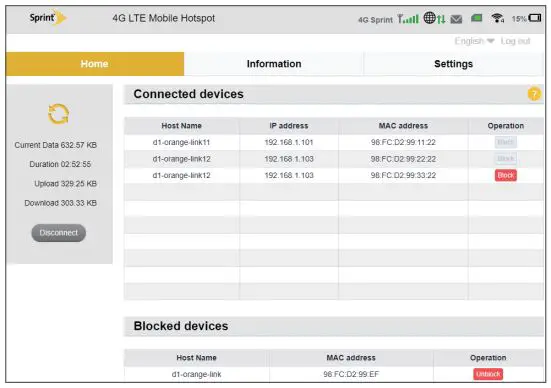Screen dimensions: 551x388
Task: Select IP address 192.168.1.101
Action: [x=289, y=142]
